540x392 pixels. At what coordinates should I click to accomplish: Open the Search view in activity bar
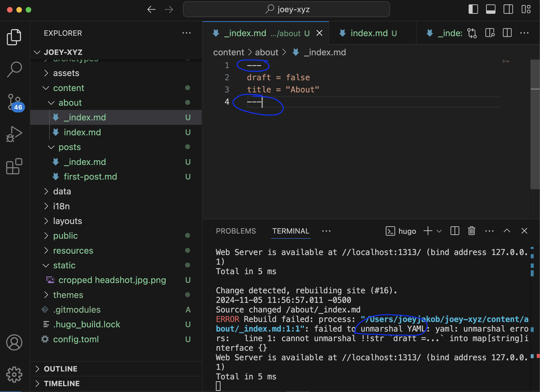click(14, 69)
